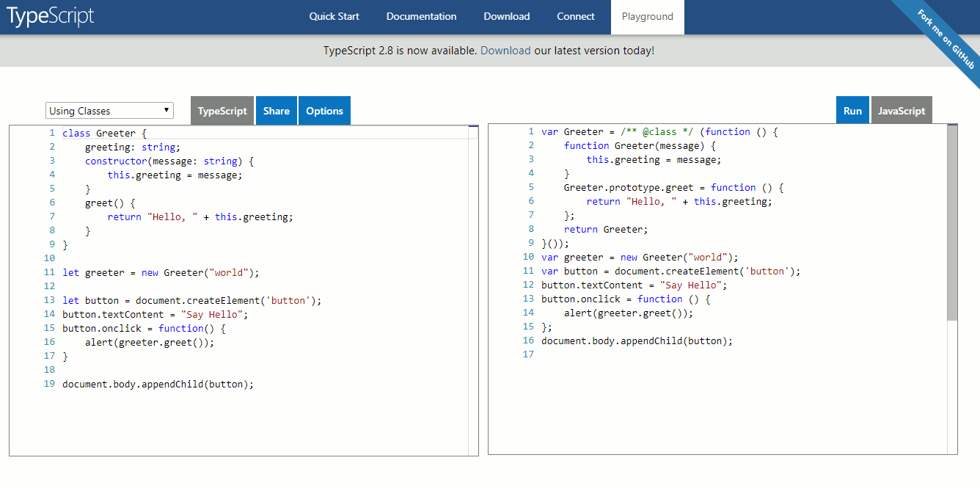Click line number 17 in JavaScript output
The width and height of the screenshot is (980, 488).
pos(528,354)
